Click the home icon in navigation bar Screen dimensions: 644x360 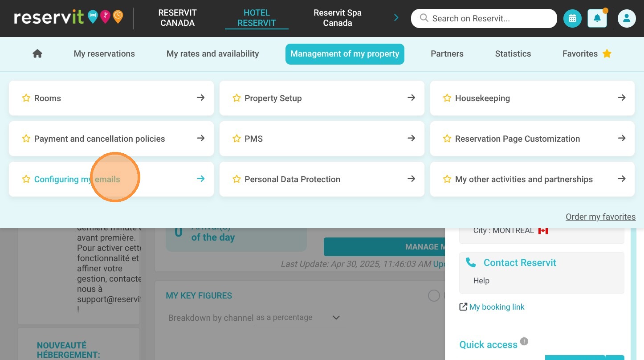(37, 53)
